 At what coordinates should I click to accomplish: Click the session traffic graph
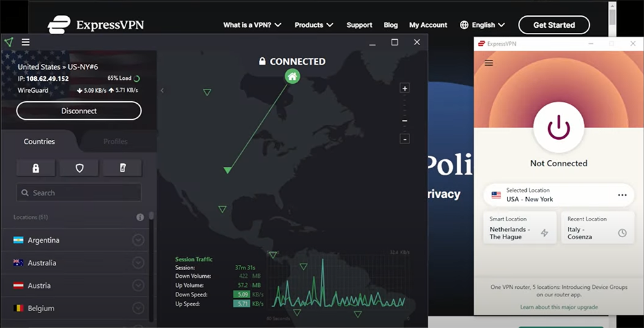337,284
